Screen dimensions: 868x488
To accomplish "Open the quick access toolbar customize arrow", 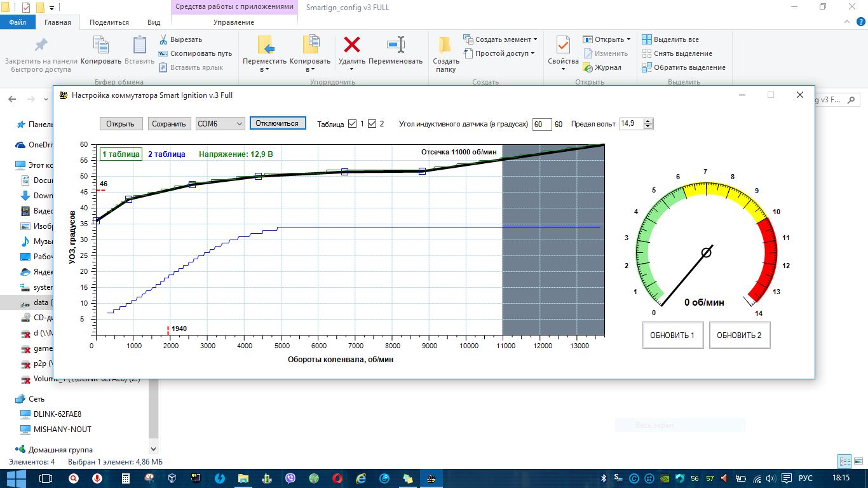I will [51, 8].
